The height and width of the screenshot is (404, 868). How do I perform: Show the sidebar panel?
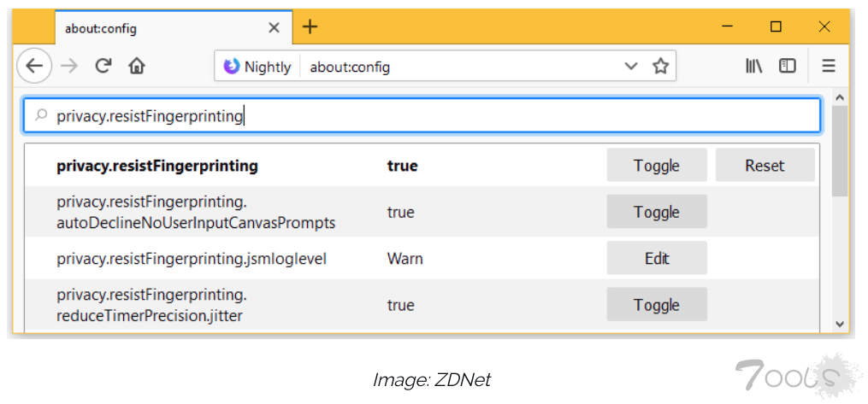(787, 66)
